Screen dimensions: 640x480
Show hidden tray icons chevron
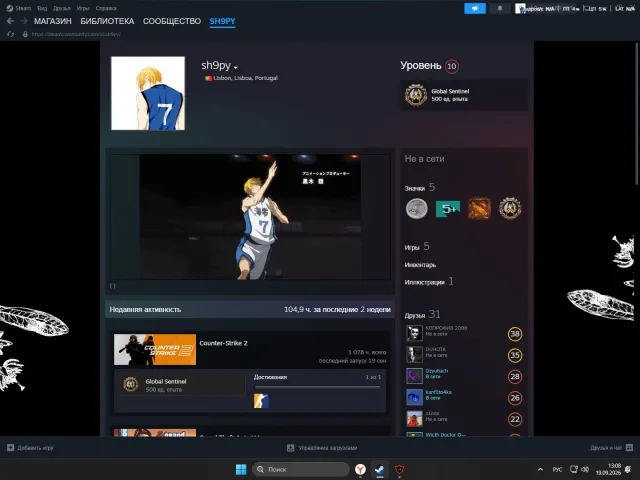(x=540, y=469)
